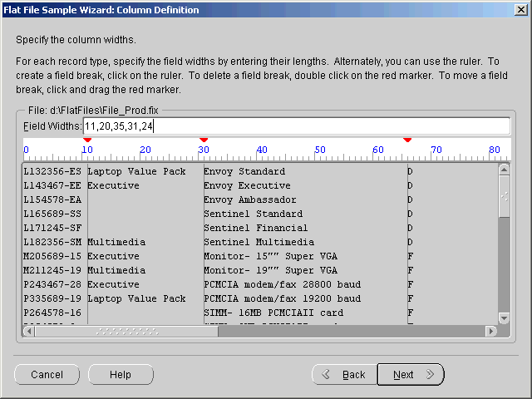The width and height of the screenshot is (532, 399).
Task: Click ruler at position 80
Action: (495, 150)
